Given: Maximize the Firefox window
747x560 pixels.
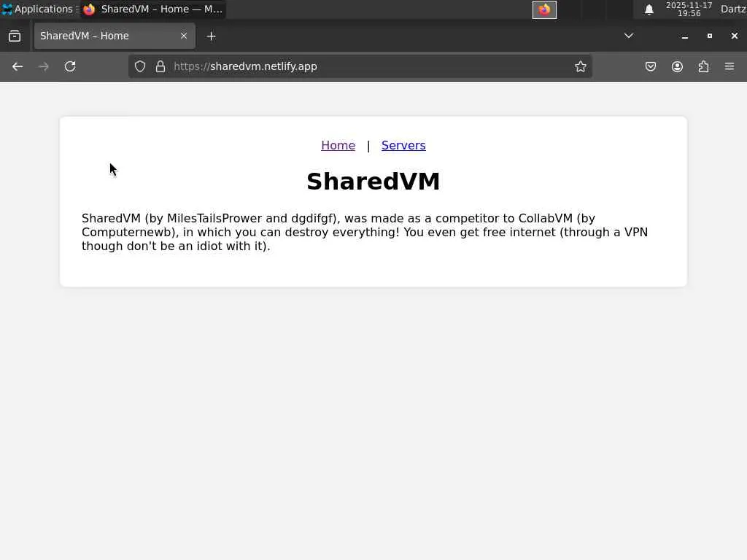Looking at the screenshot, I should pos(709,36).
